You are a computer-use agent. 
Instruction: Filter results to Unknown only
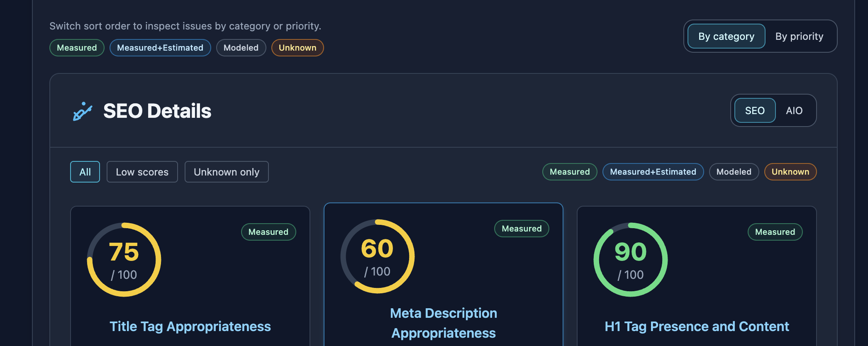226,171
